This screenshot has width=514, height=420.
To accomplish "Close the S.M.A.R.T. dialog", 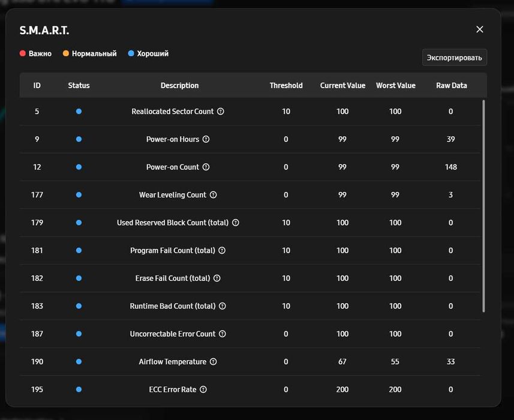I will click(480, 29).
